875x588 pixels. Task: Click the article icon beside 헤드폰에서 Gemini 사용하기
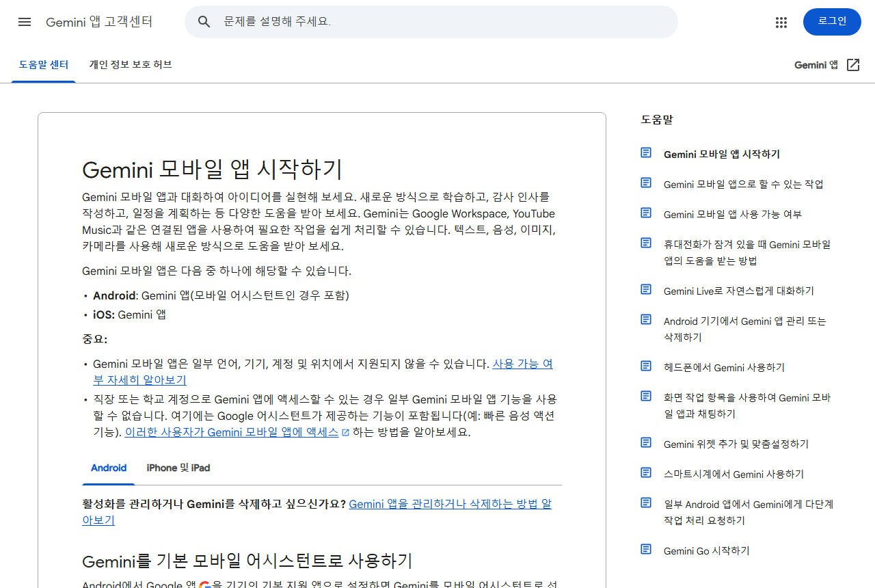click(646, 366)
